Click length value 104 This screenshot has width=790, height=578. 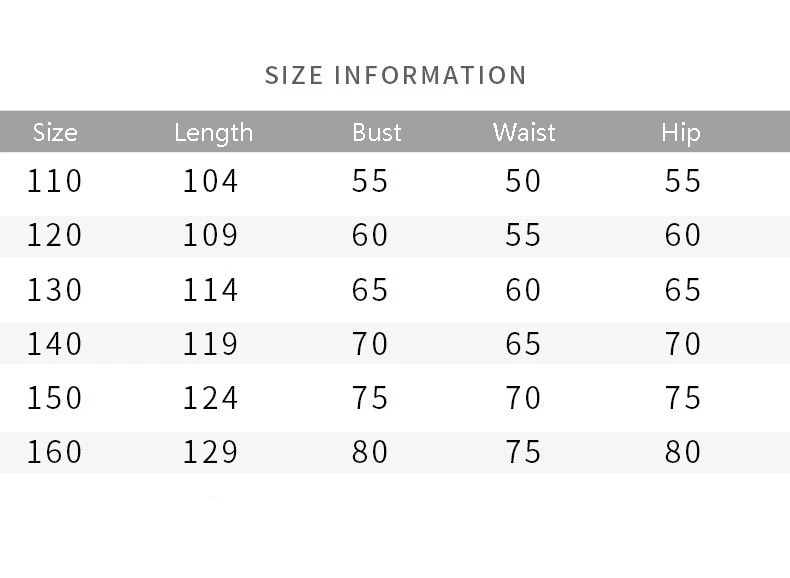(210, 180)
